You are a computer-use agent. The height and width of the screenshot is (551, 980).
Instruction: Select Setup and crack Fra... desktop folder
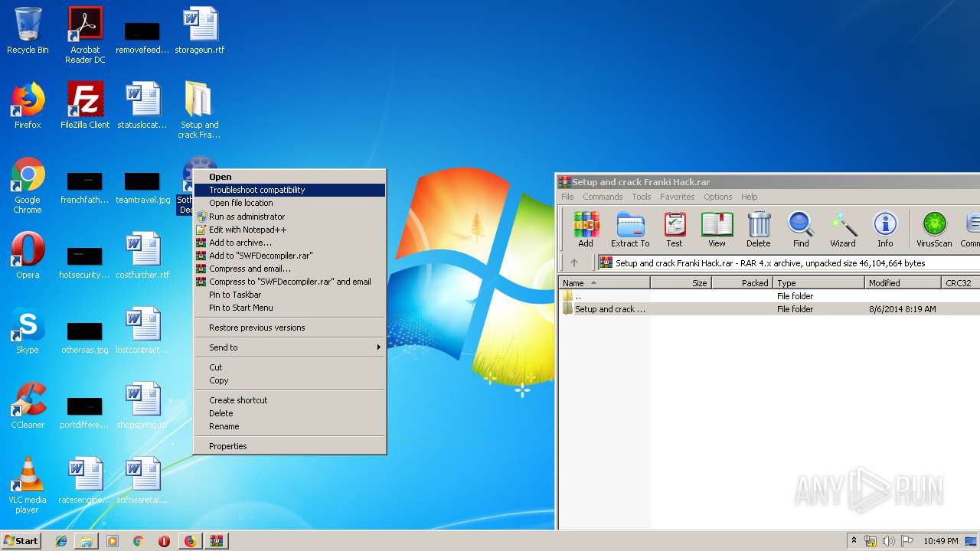[x=199, y=110]
